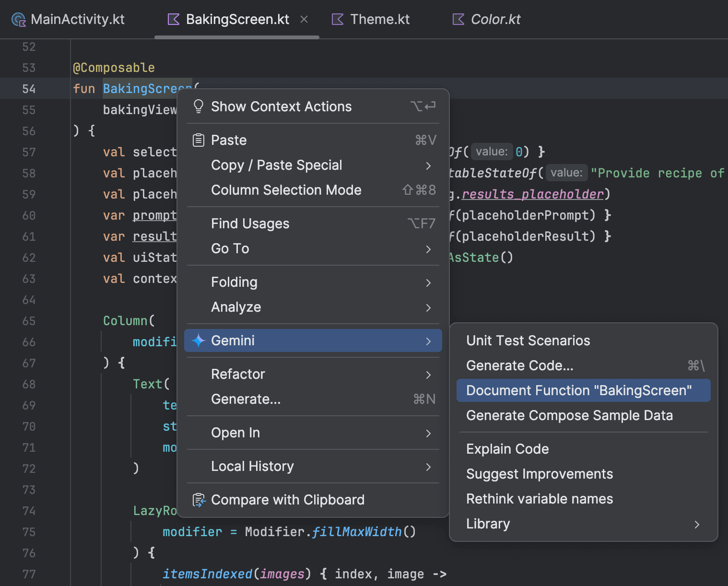Image resolution: width=728 pixels, height=586 pixels.
Task: Click line number 62 in the gutter
Action: [x=28, y=258]
